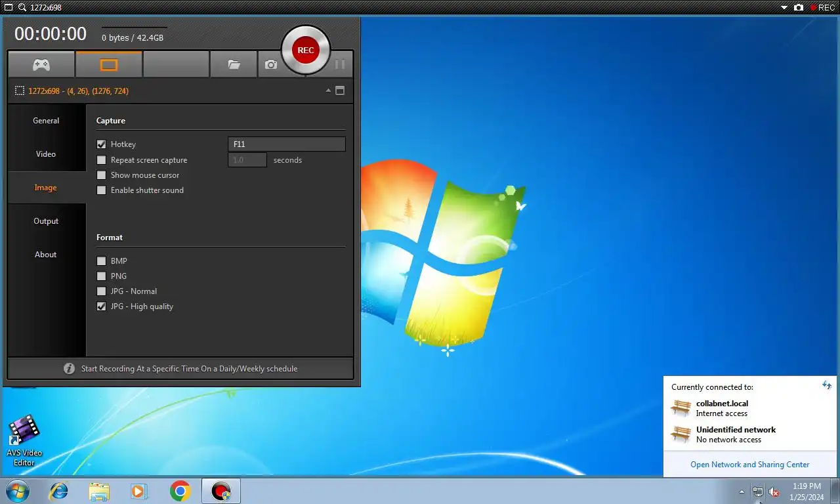Open Network and Sharing Center link

point(749,465)
